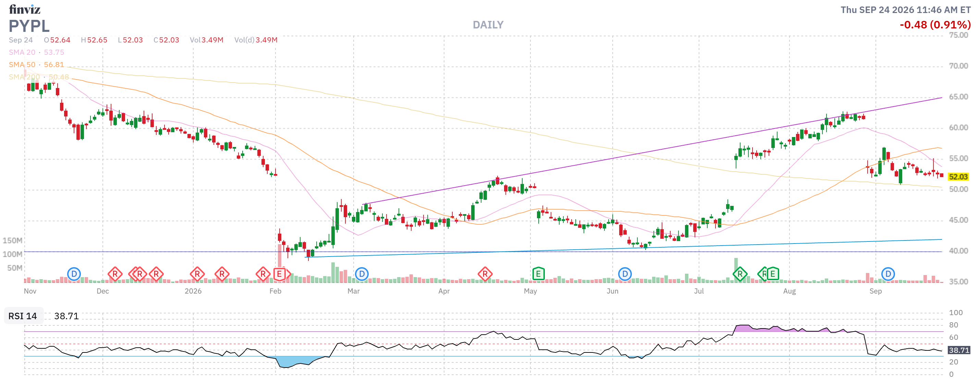The height and width of the screenshot is (385, 980).
Task: Click the 45.00 price axis label
Action: (958, 220)
